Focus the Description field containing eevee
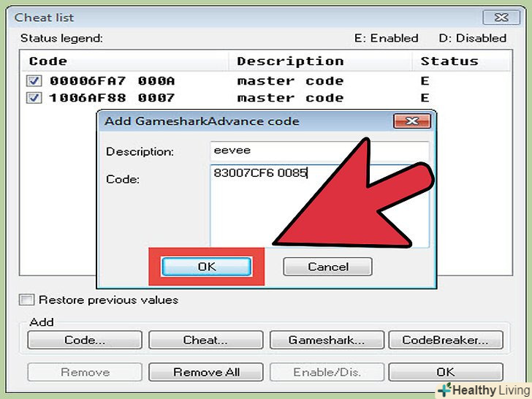The image size is (532, 399). point(319,151)
